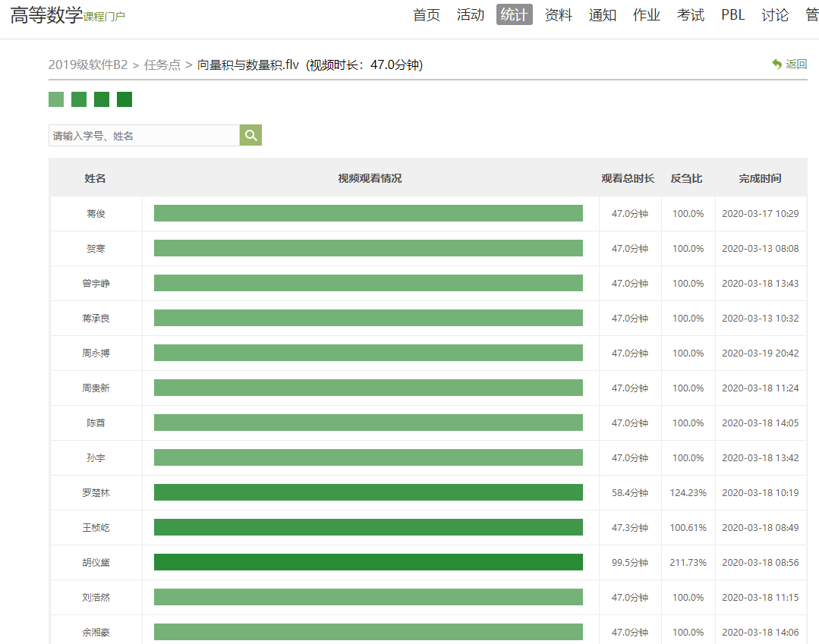
Task: Open the 通知 navigation item
Action: 603,15
